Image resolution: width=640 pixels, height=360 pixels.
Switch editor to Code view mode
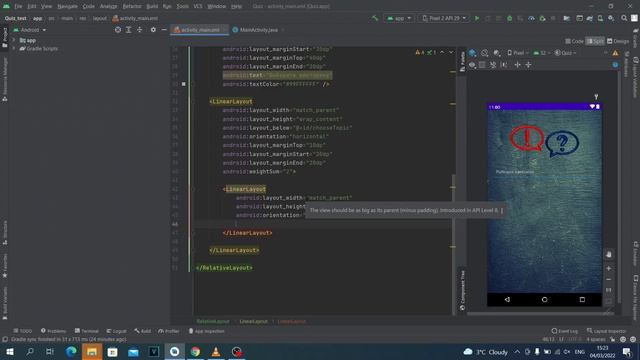pyautogui.click(x=574, y=41)
